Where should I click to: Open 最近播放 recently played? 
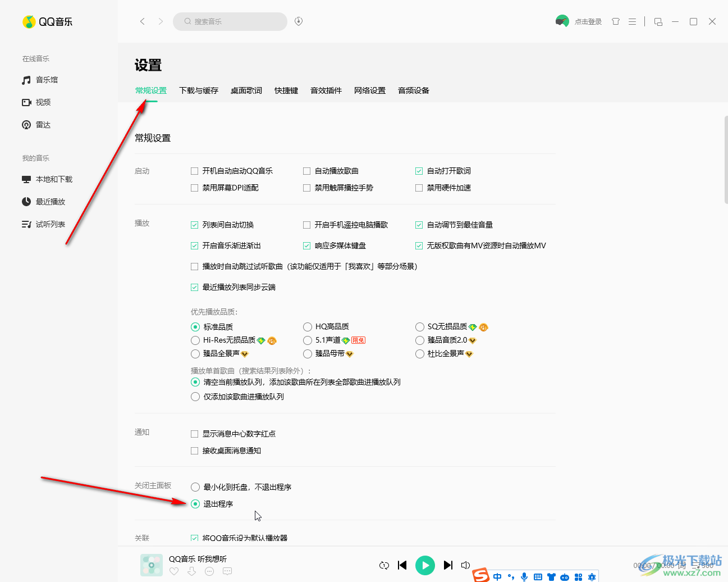point(44,202)
